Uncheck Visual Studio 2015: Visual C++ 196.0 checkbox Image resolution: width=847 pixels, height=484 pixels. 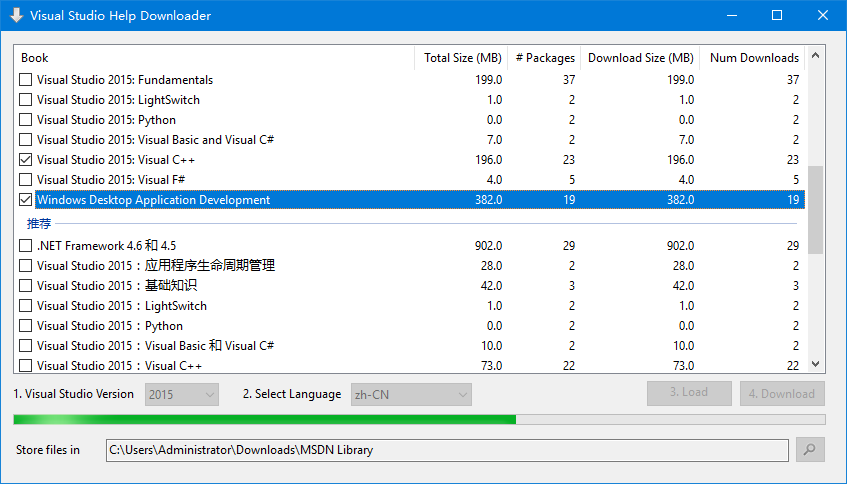pyautogui.click(x=25, y=159)
